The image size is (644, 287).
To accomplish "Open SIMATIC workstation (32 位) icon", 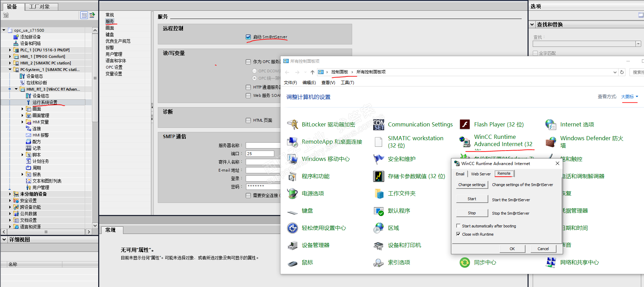I will coord(379,142).
